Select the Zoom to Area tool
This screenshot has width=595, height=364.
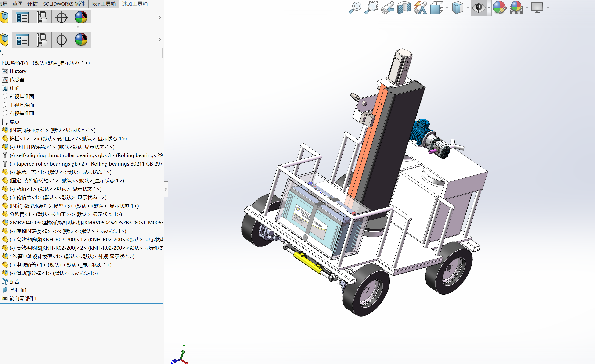(x=371, y=8)
